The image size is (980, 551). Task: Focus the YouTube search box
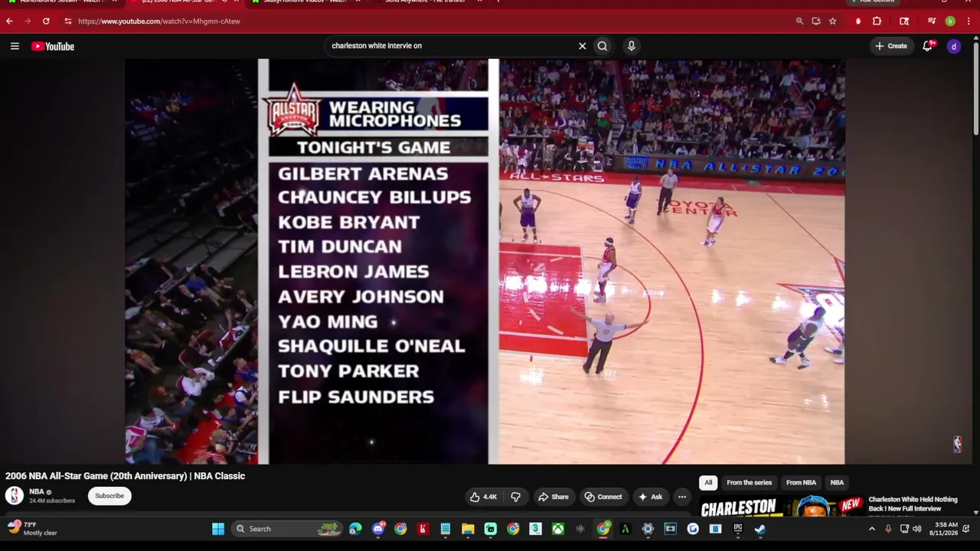(x=452, y=46)
